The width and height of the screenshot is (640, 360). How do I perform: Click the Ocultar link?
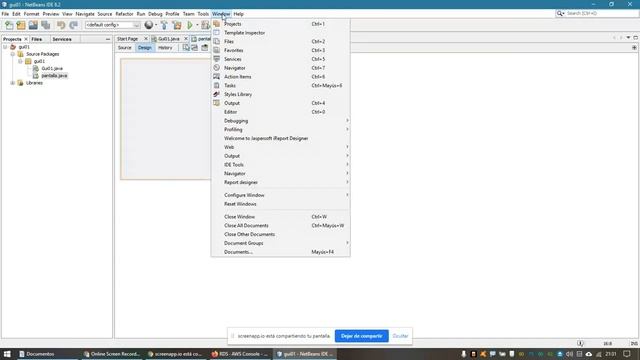(400, 336)
